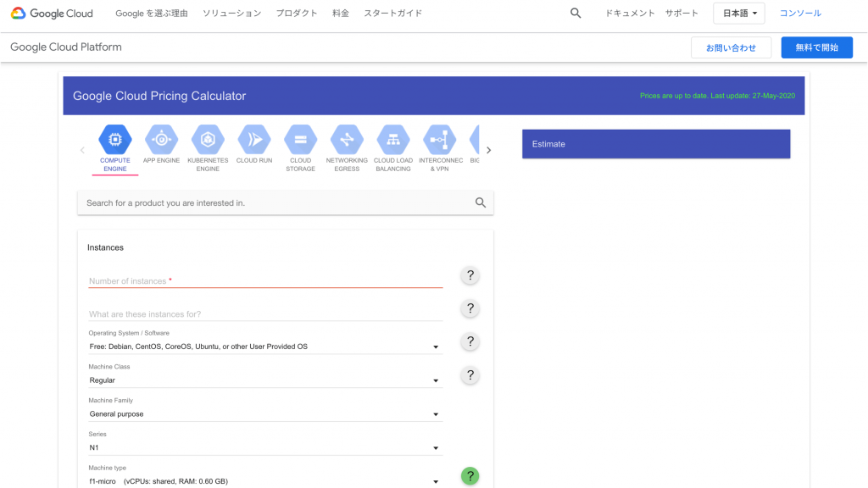Open the 料金 menu item

pos(341,14)
